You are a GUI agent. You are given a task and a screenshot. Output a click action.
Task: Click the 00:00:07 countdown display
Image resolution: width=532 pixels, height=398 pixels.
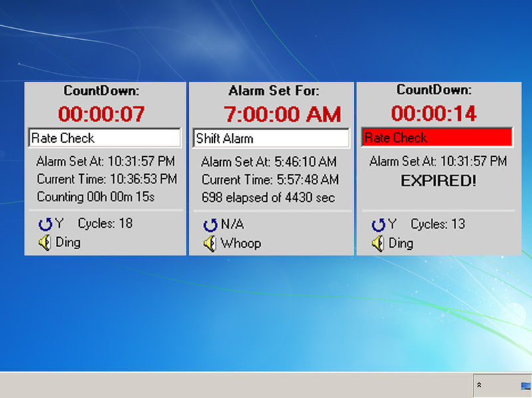point(102,114)
